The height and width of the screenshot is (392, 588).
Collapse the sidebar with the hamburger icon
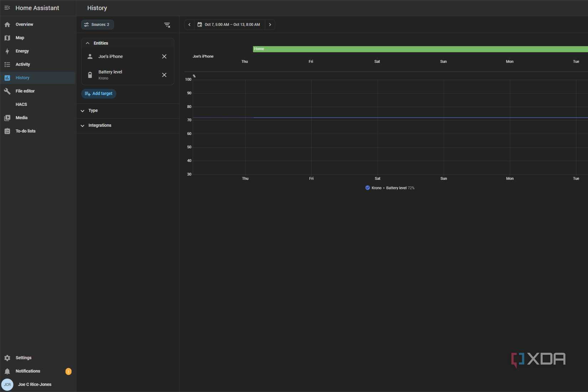[x=7, y=8]
